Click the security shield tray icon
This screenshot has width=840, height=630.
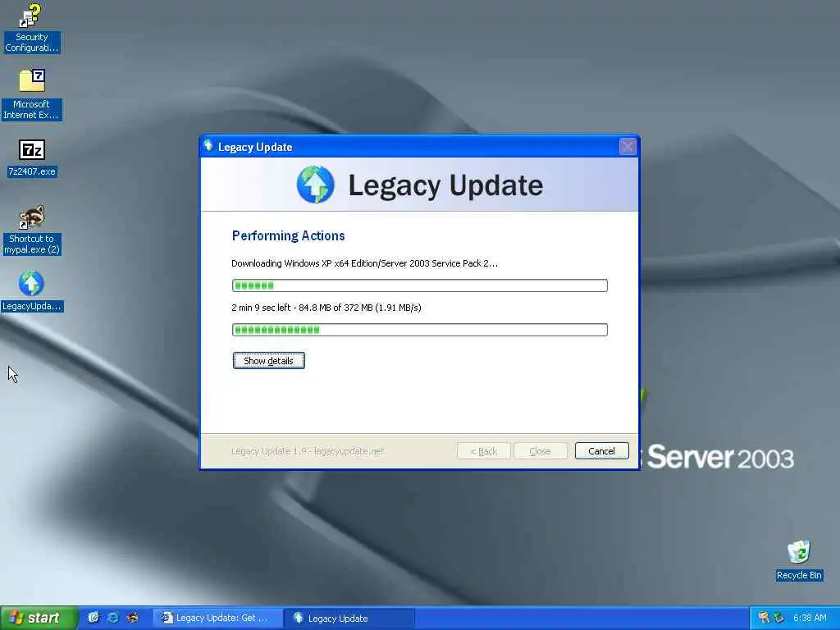[x=764, y=618]
